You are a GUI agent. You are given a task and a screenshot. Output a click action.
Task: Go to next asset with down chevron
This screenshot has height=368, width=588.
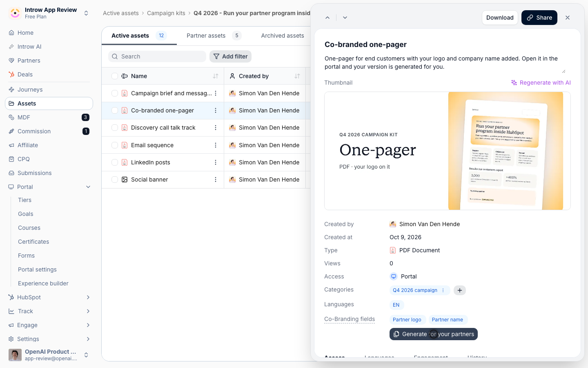(345, 18)
